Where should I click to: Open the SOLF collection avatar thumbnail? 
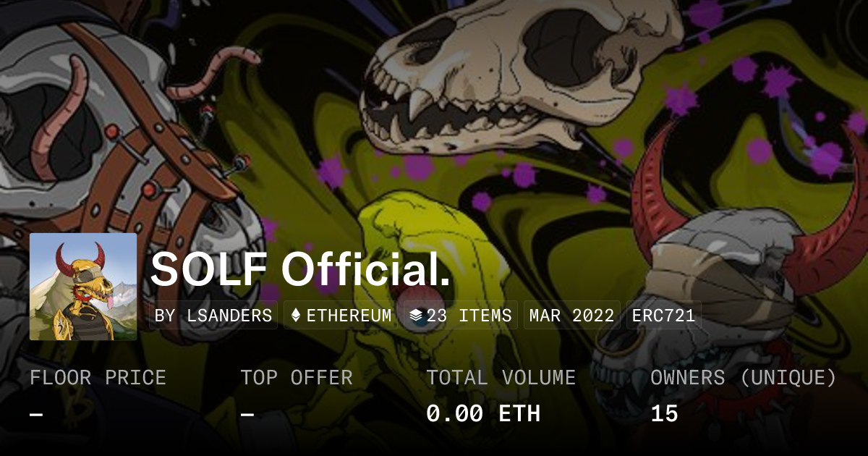pos(83,287)
